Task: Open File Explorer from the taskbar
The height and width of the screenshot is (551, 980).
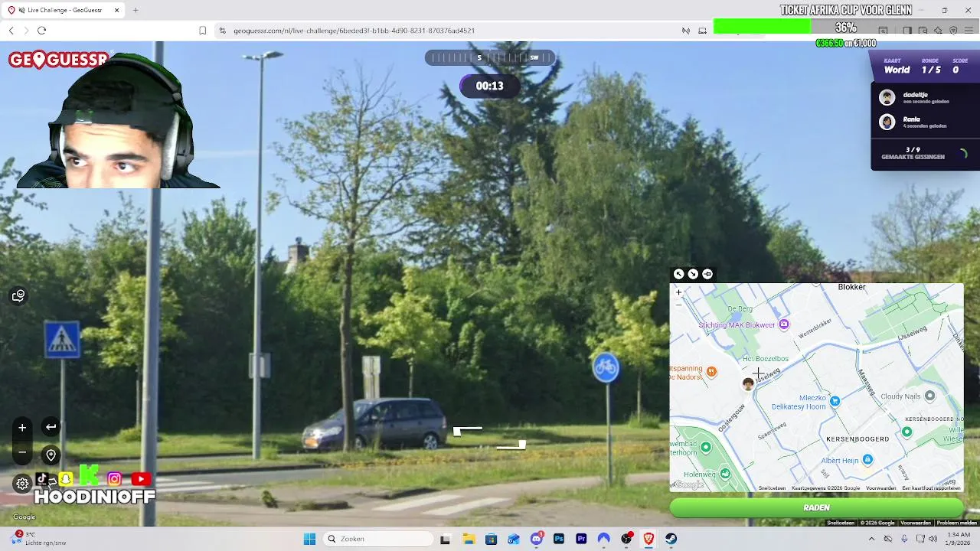Action: tap(468, 539)
